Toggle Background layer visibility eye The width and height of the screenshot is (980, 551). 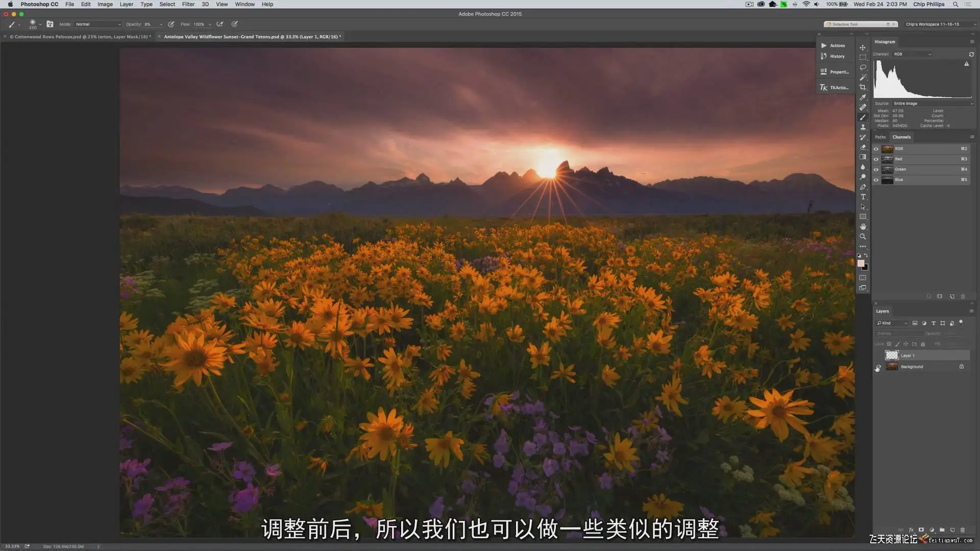(x=878, y=367)
